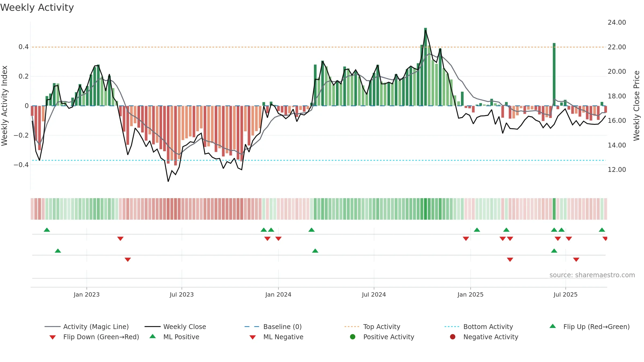The width and height of the screenshot is (644, 362).
Task: Click the Jan 2024 x-axis label
Action: click(x=278, y=294)
